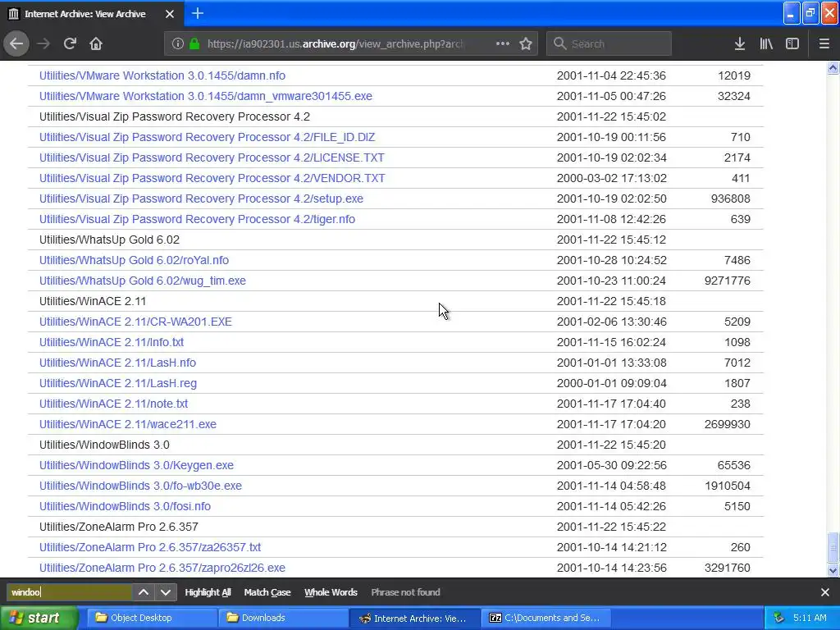Toggle Highlight All in find bar

(x=208, y=592)
